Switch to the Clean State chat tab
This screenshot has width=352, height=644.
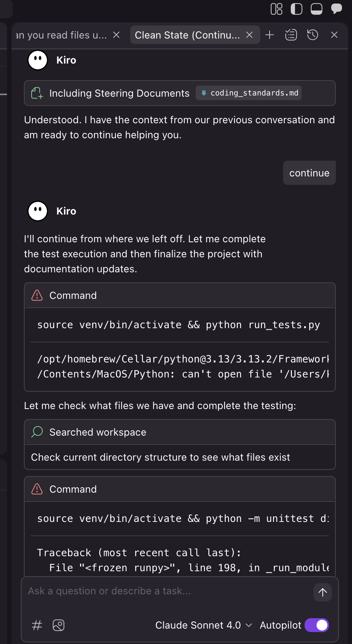(187, 35)
